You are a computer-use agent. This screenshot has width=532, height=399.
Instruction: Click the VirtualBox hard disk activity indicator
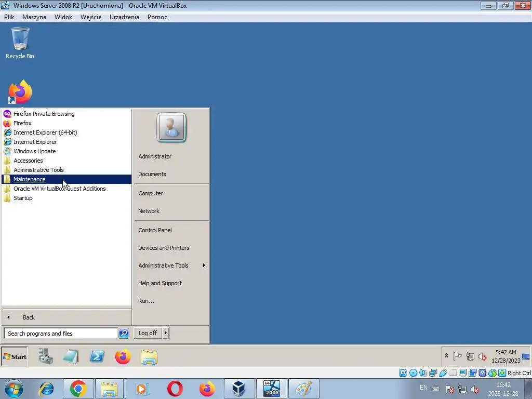[403, 373]
